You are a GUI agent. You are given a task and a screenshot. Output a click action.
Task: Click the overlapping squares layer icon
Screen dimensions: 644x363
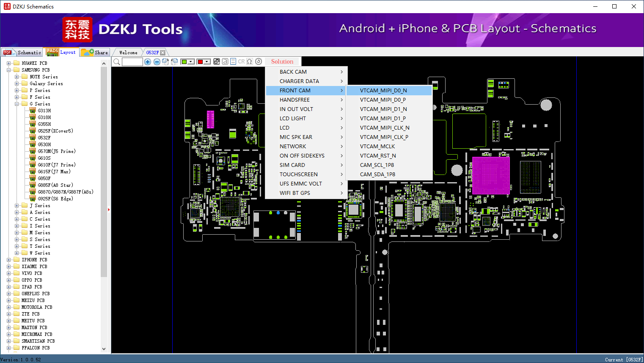(x=217, y=61)
